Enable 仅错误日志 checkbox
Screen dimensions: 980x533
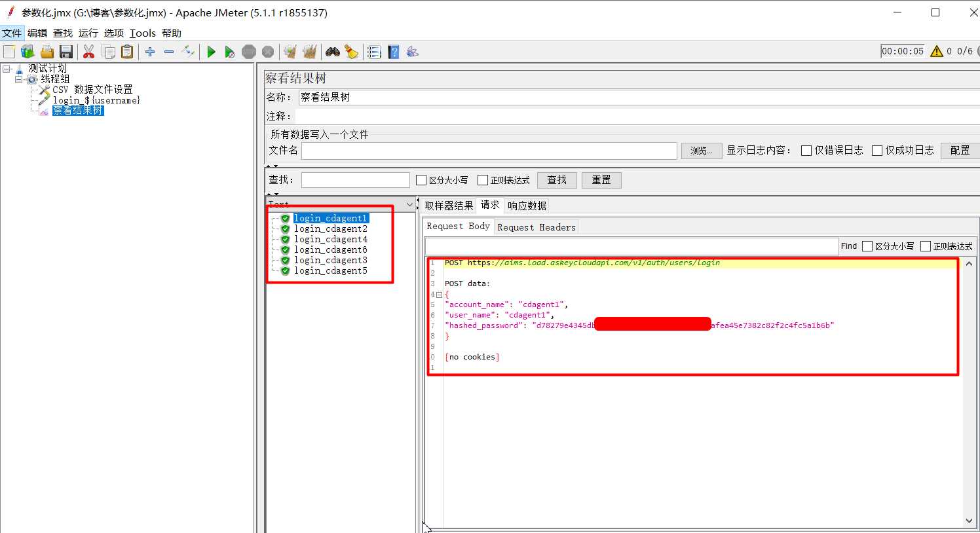click(806, 151)
